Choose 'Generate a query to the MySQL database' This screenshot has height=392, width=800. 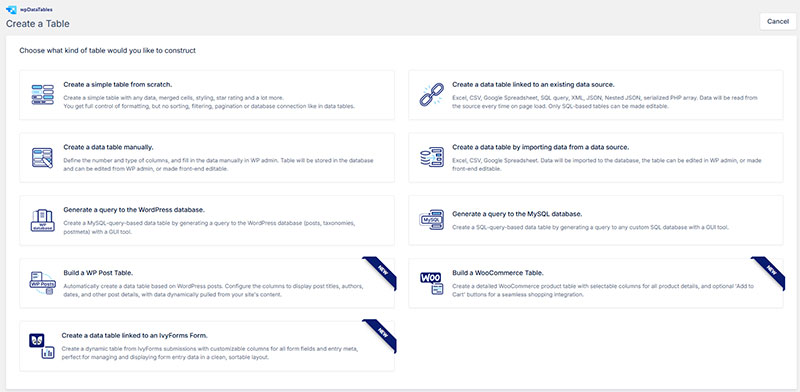[x=517, y=214]
